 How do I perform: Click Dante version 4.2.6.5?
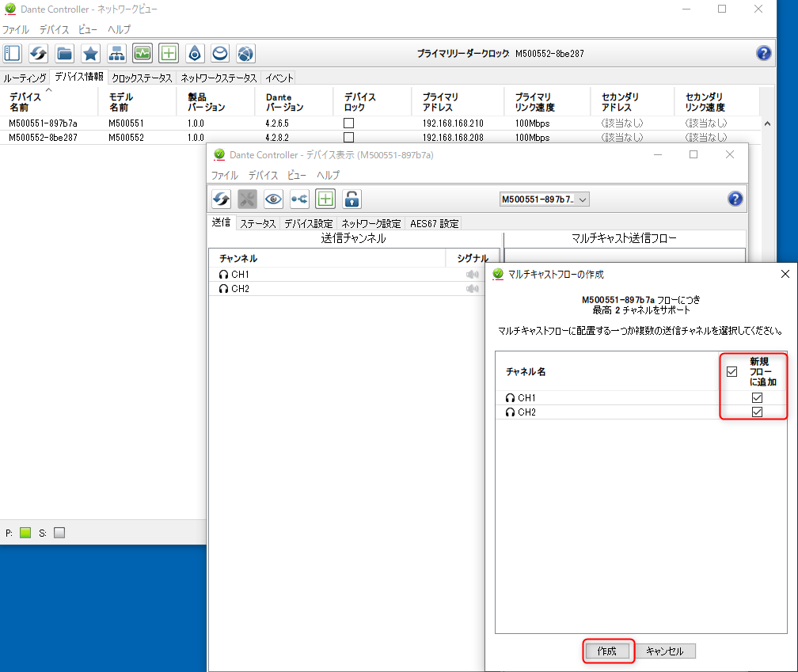277,123
